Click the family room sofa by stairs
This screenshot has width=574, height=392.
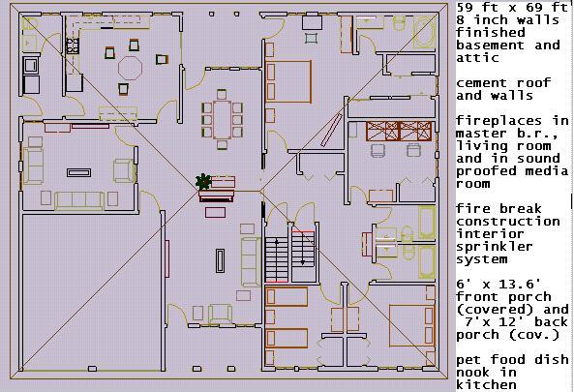click(x=251, y=262)
